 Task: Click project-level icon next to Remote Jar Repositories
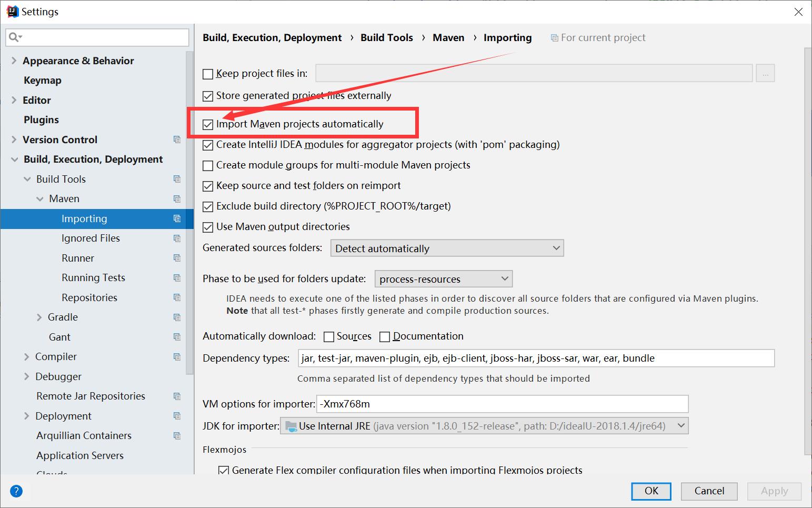(177, 396)
